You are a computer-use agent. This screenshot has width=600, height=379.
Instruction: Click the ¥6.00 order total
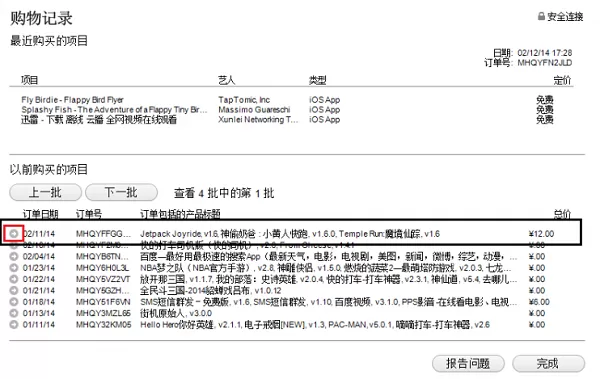[539, 302]
